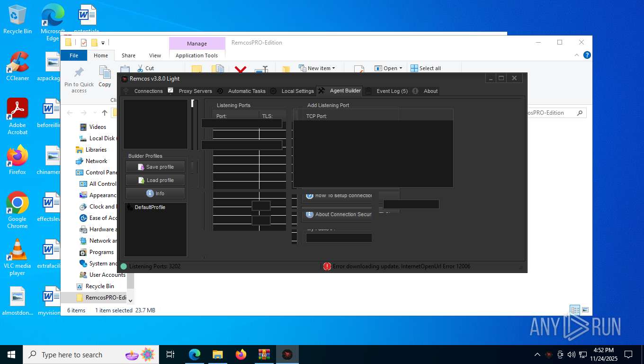644x364 pixels.
Task: Click the red update error icon
Action: [327, 266]
